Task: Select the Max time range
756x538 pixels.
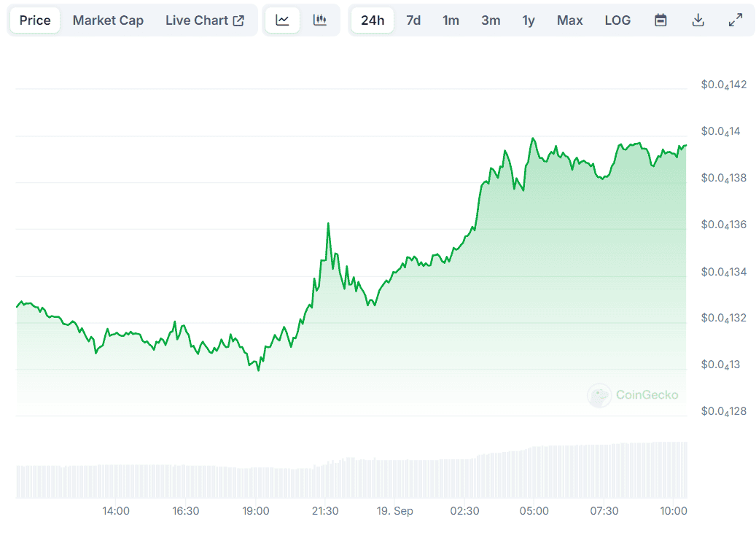Action: (570, 20)
